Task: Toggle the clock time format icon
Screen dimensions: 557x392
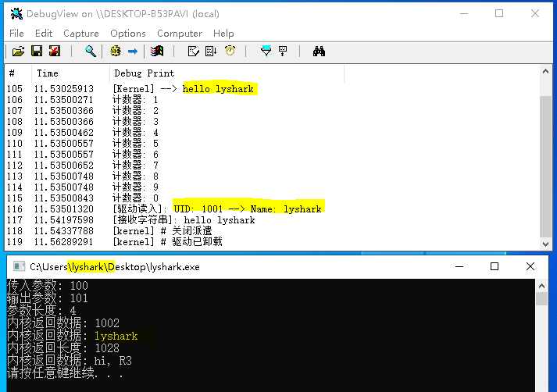Action: coord(230,51)
